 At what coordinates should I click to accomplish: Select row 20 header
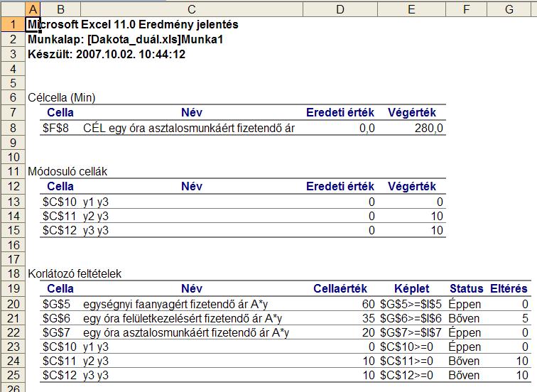13,304
